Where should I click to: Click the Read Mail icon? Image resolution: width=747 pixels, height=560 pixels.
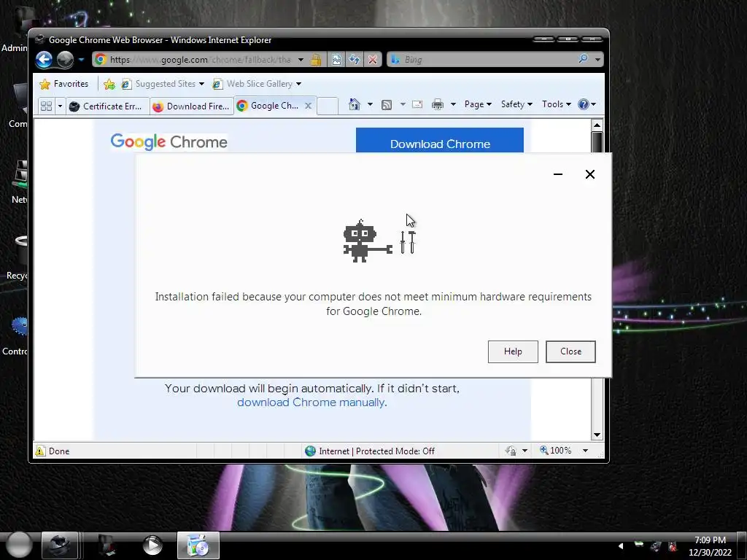click(417, 104)
